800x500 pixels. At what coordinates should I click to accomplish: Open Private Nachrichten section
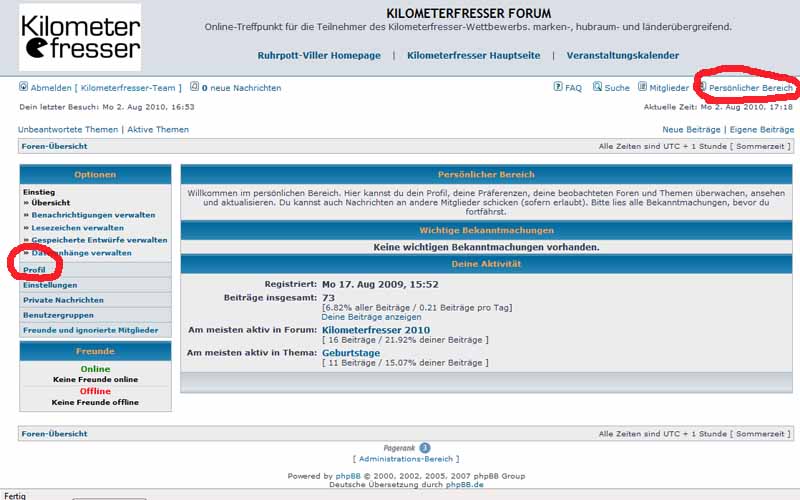click(63, 300)
